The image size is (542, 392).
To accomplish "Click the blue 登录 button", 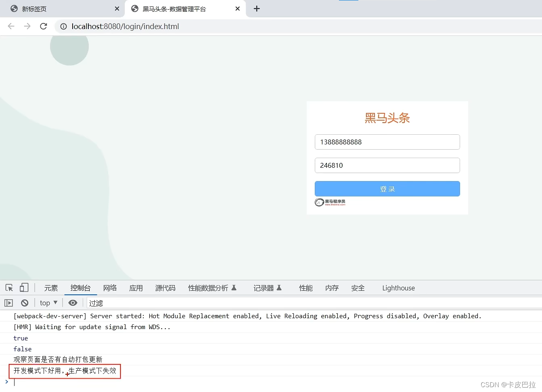I will coord(387,189).
